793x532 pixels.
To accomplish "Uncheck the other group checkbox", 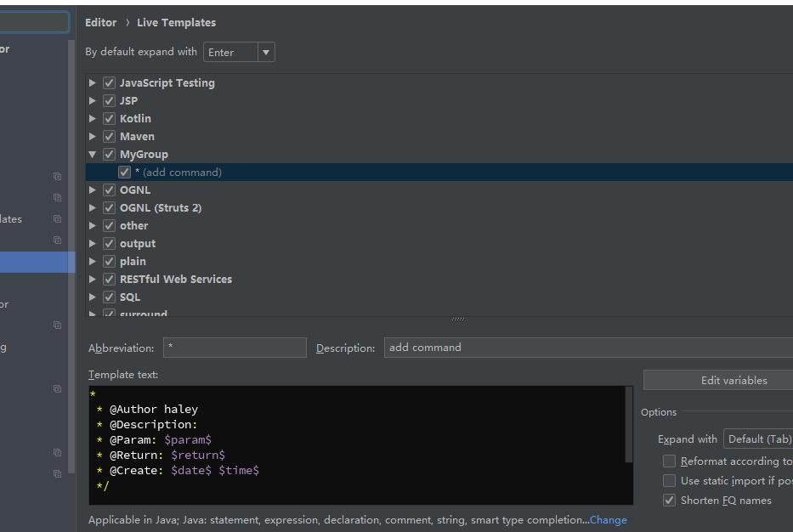I will click(x=109, y=225).
